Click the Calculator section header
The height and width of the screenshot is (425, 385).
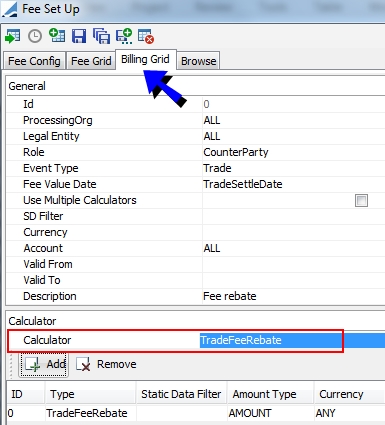tap(32, 321)
